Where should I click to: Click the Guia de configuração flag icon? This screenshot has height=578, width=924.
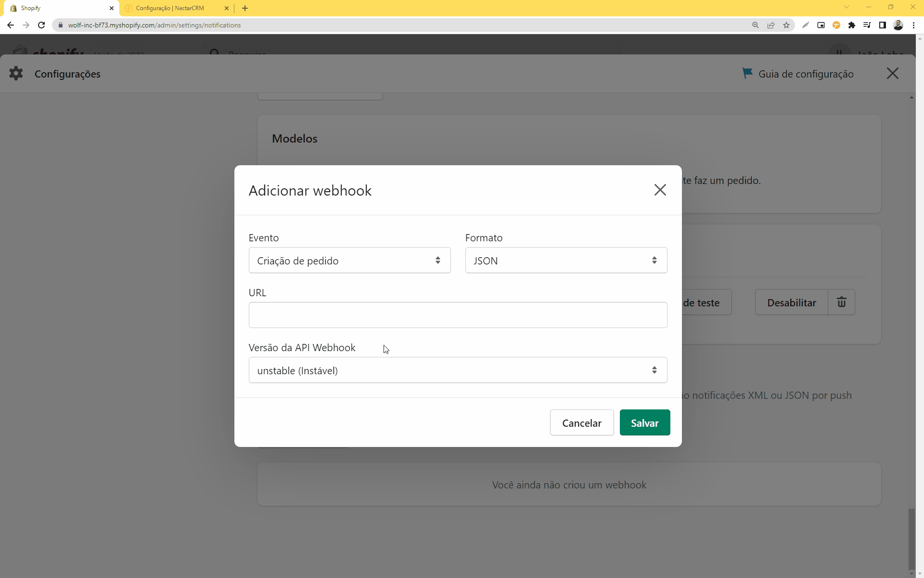coord(747,73)
